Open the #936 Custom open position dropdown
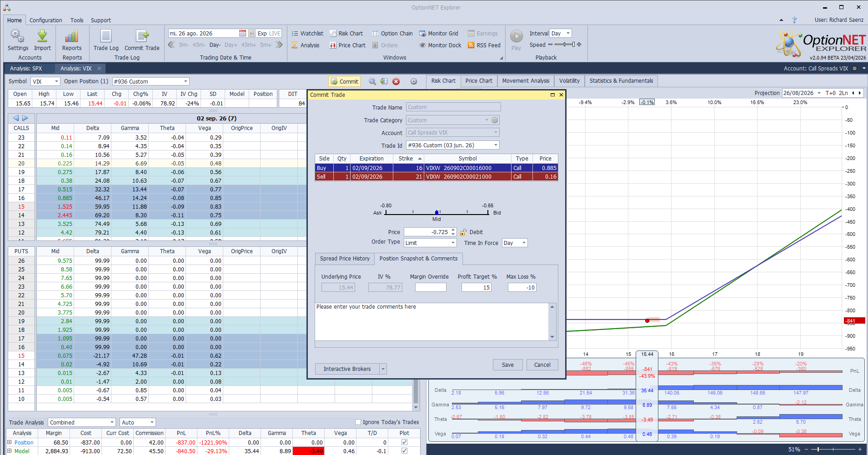 [x=186, y=81]
